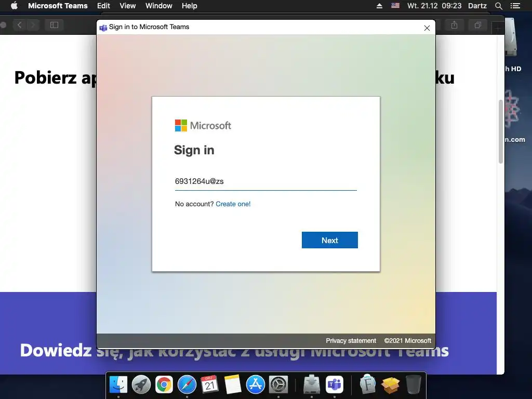Click the date and time in menu bar

(434, 6)
